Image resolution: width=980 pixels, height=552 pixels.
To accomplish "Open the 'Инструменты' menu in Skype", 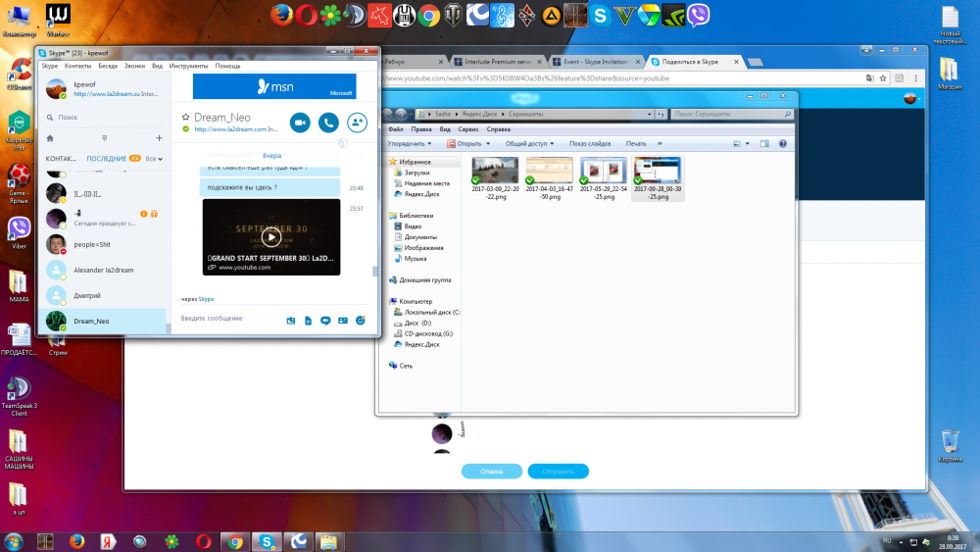I will tap(188, 66).
